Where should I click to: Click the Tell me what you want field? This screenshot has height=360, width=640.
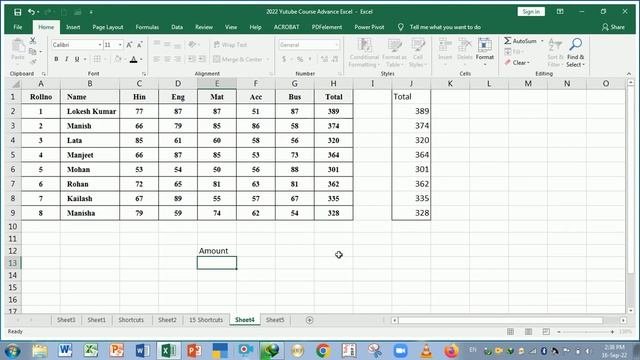pyautogui.click(x=445, y=27)
